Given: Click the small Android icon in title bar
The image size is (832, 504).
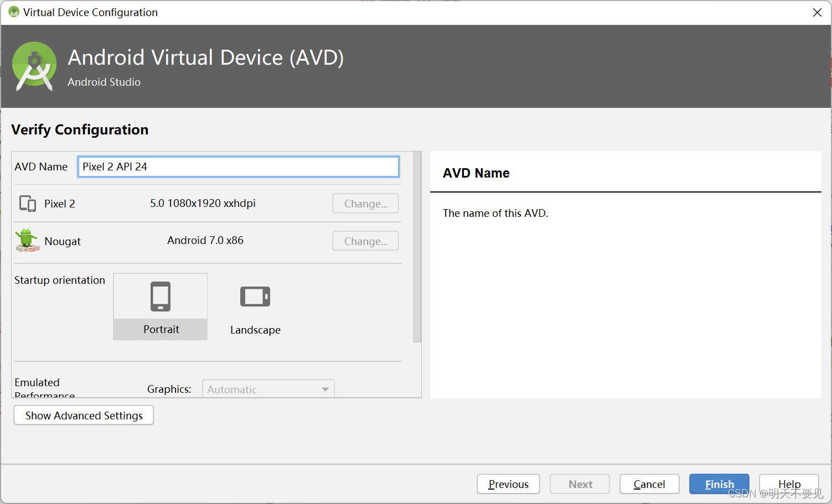Looking at the screenshot, I should [13, 12].
